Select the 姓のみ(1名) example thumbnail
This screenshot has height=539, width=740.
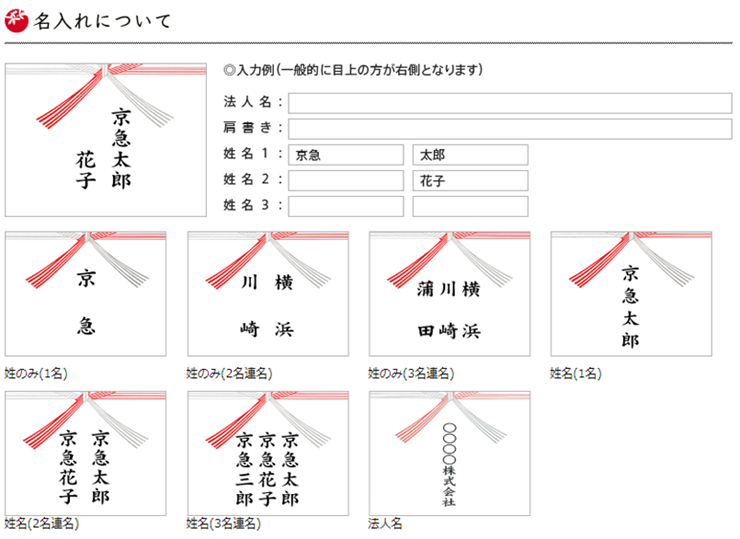point(86,294)
